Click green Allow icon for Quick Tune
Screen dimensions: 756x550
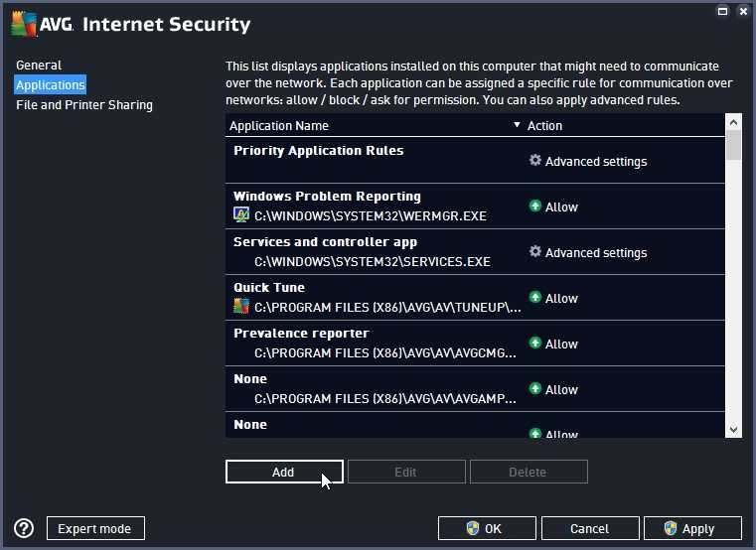click(535, 298)
